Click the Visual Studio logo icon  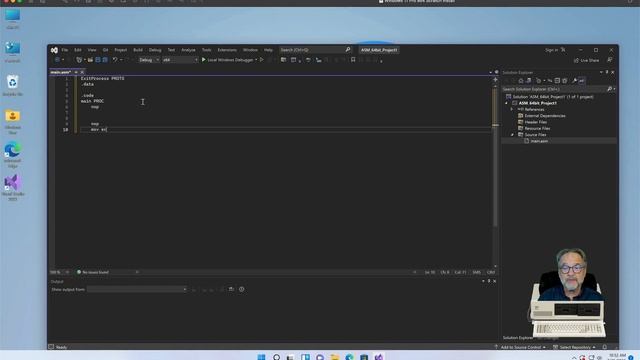pyautogui.click(x=54, y=50)
